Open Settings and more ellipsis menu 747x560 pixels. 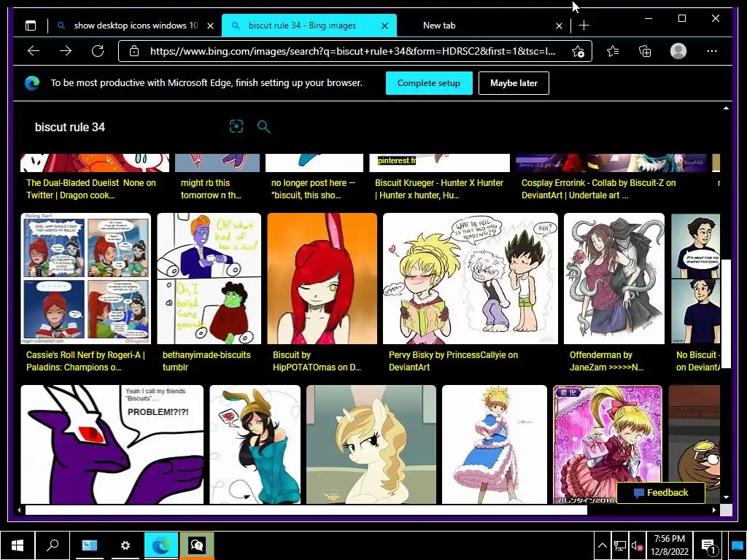coord(712,51)
